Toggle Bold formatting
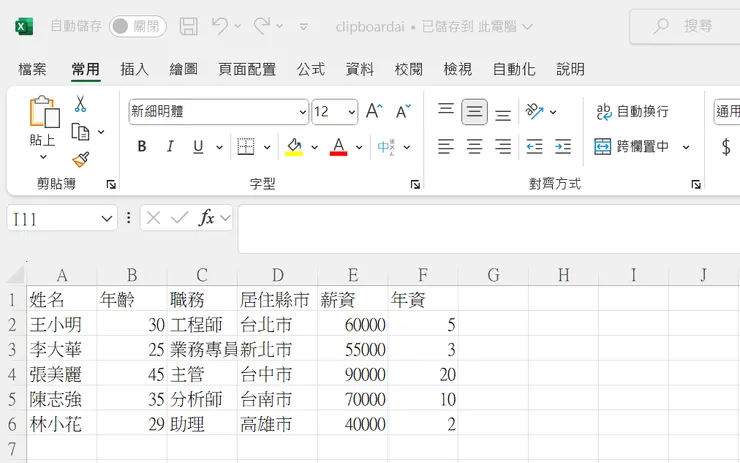The image size is (740, 463). 142,147
